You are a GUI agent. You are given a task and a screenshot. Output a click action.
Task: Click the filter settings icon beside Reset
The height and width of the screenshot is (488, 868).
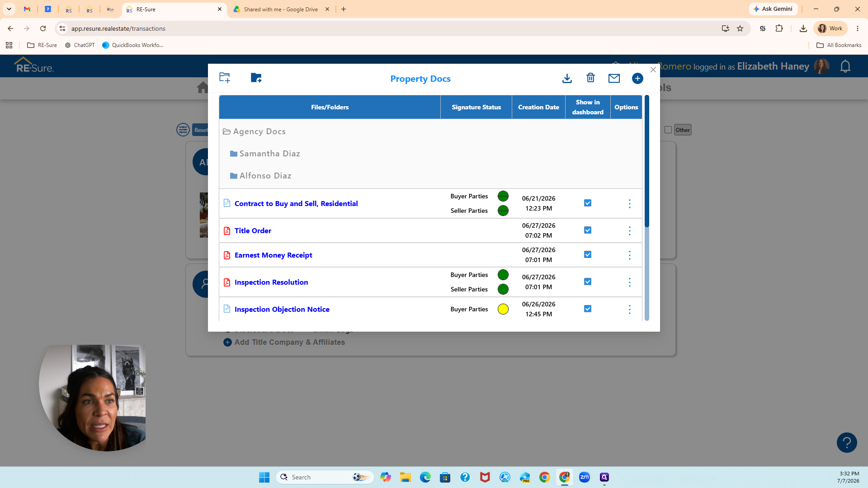(x=183, y=130)
